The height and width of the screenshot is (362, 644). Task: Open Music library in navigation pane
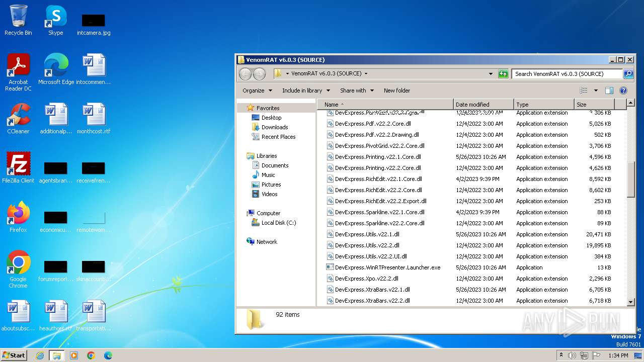268,175
